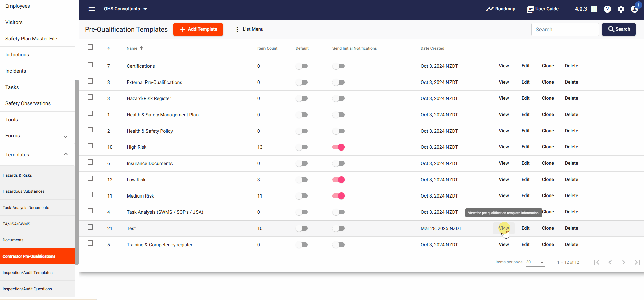Screen dimensions: 644x300
Task: Open Inductions in the sidebar
Action: click(17, 55)
